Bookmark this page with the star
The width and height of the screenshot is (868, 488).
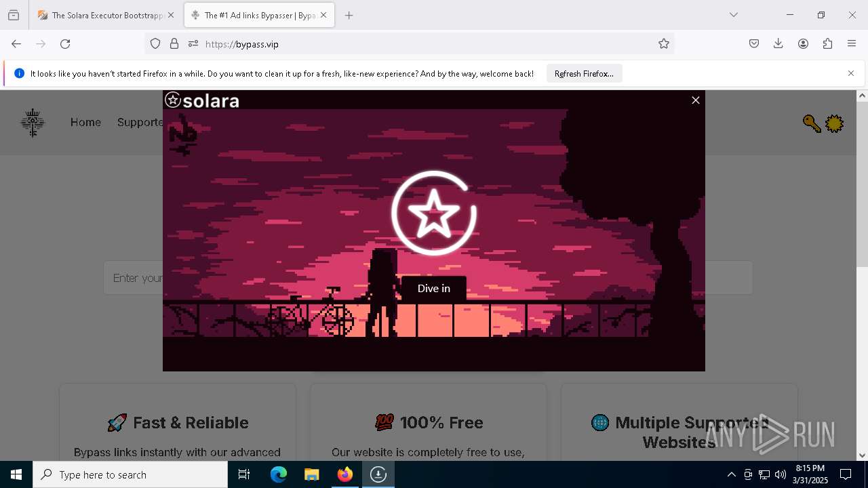click(664, 43)
